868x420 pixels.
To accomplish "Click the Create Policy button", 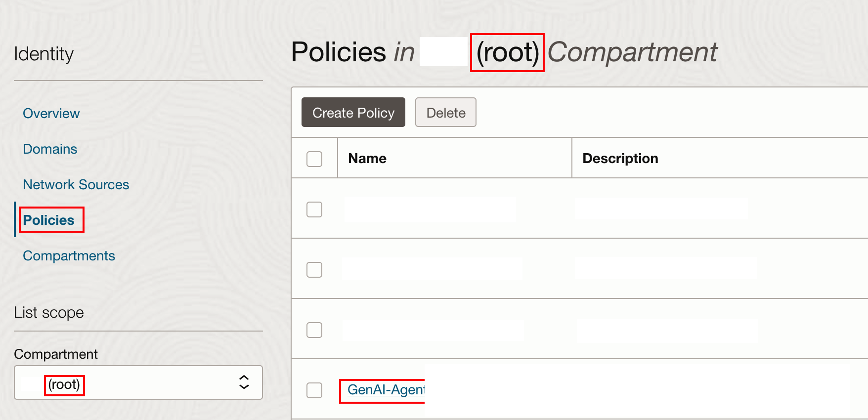I will [353, 112].
